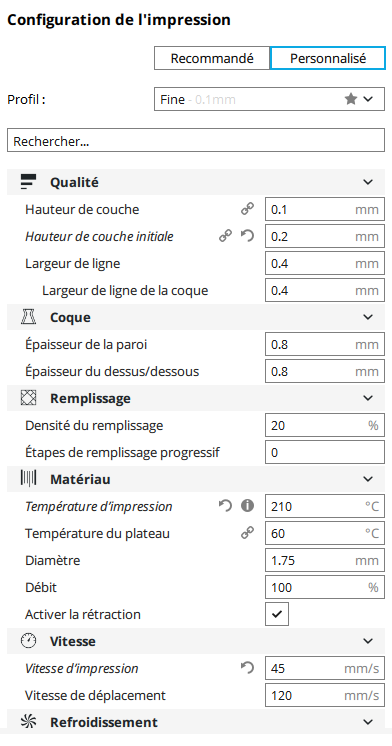This screenshot has width=392, height=746.
Task: Click the star icon in the Profil box
Action: [351, 99]
